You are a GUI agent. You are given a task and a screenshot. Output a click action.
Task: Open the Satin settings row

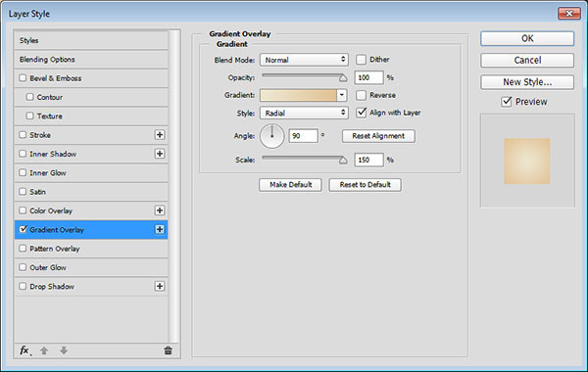[x=91, y=192]
